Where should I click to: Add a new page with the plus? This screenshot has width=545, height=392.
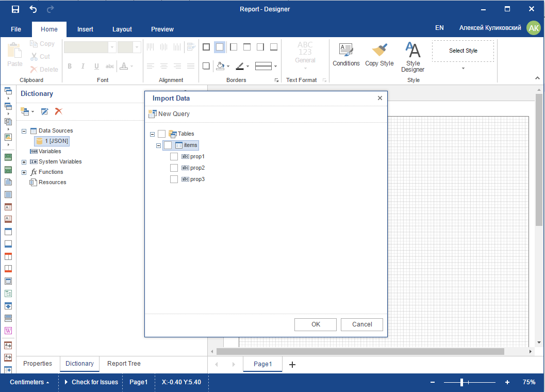[x=292, y=365]
